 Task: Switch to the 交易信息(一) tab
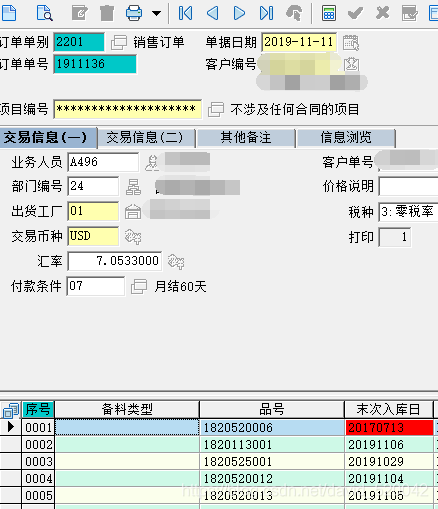49,137
